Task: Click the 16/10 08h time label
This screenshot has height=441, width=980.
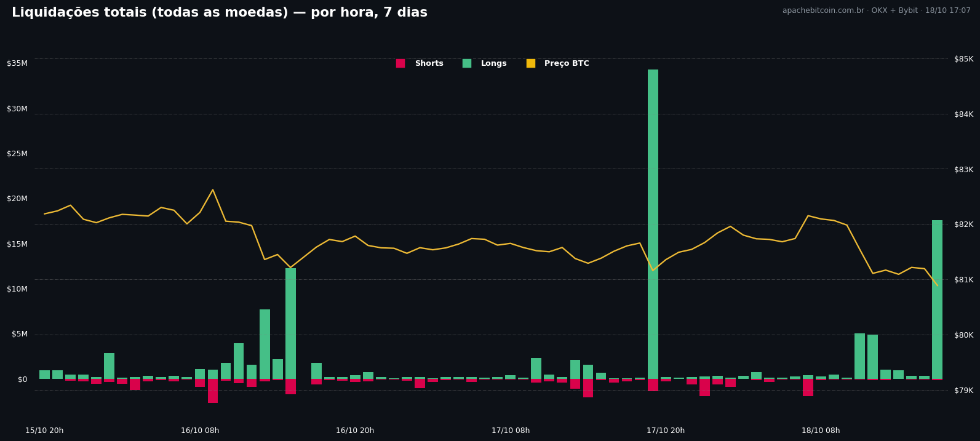Action: 200,431
